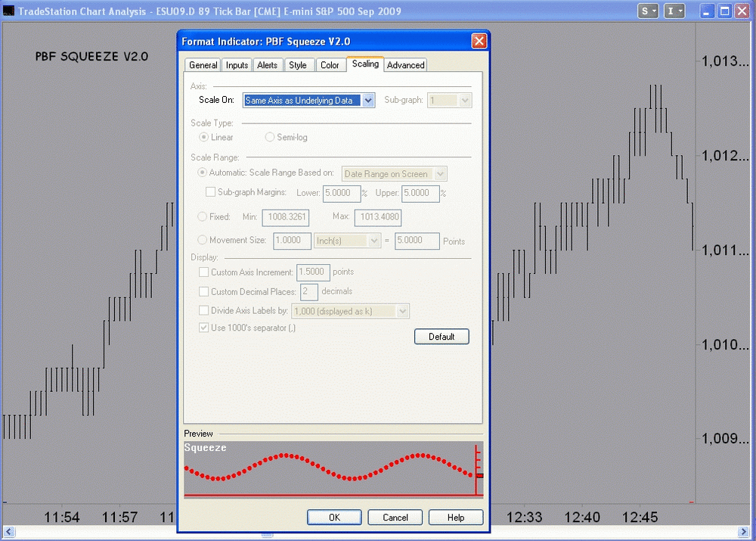Screen dimensions: 756x541
Task: Click the TradeStation app icon in title bar
Action: [8, 11]
